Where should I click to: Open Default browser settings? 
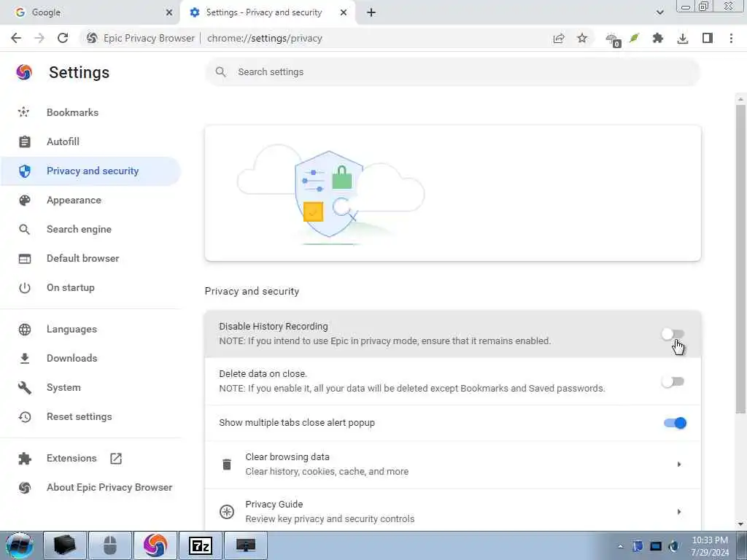tap(90, 258)
